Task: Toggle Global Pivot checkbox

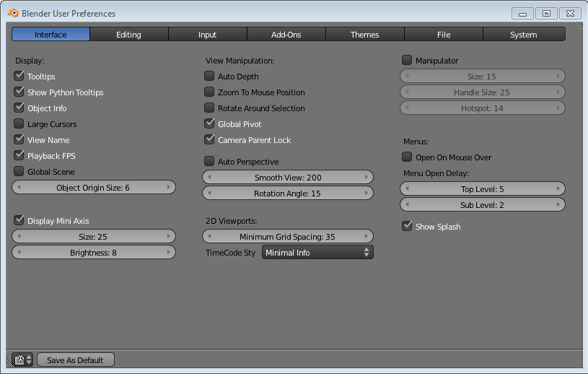Action: coord(209,123)
